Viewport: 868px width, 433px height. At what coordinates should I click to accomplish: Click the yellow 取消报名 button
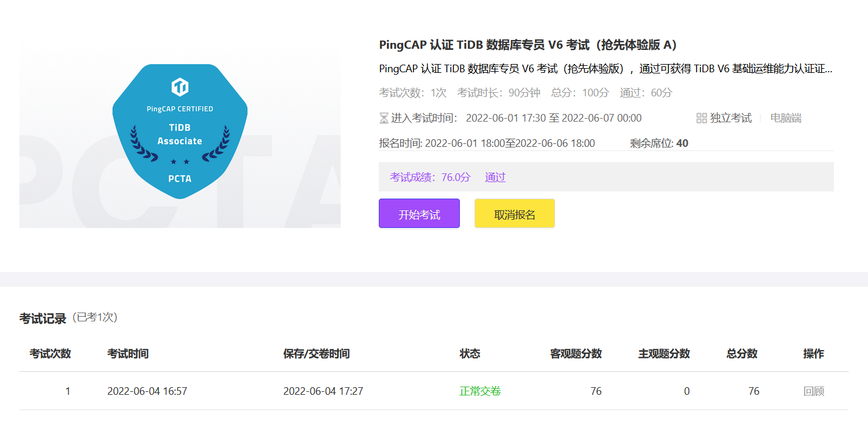click(x=514, y=213)
